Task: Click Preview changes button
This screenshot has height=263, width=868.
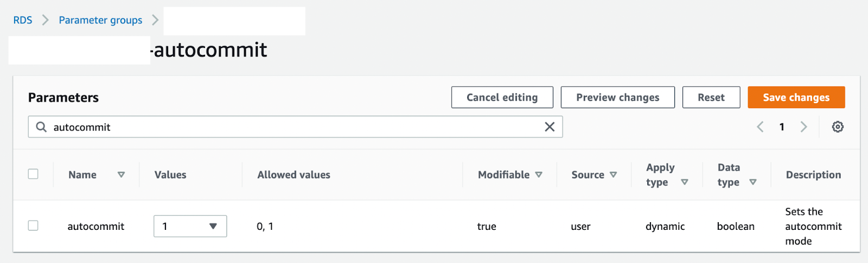Action: point(617,97)
